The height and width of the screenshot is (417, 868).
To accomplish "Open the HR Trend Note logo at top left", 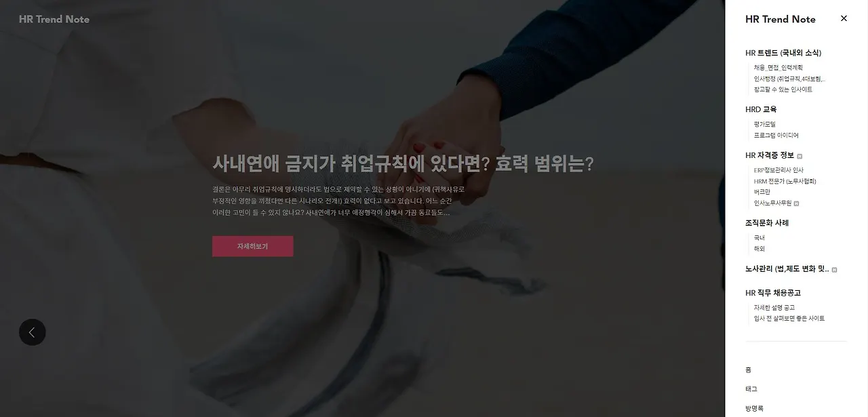I will click(54, 19).
